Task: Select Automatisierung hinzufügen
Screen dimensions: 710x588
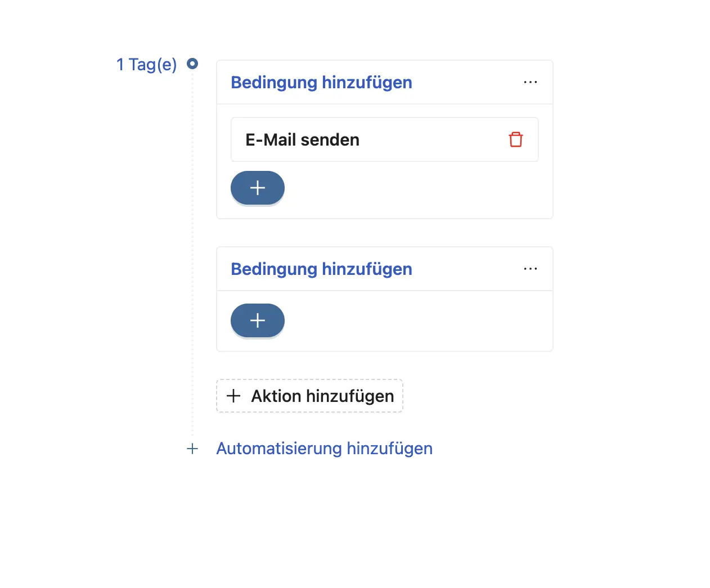Action: (324, 448)
